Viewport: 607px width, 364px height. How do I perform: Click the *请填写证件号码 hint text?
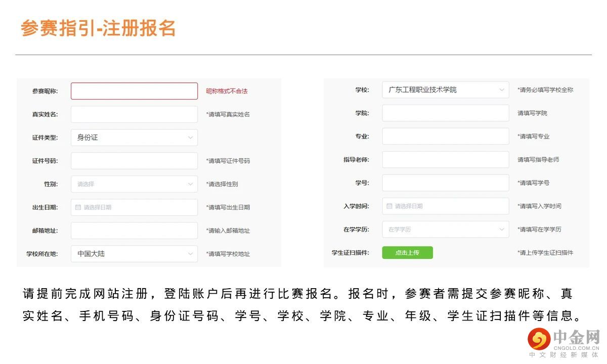(228, 161)
